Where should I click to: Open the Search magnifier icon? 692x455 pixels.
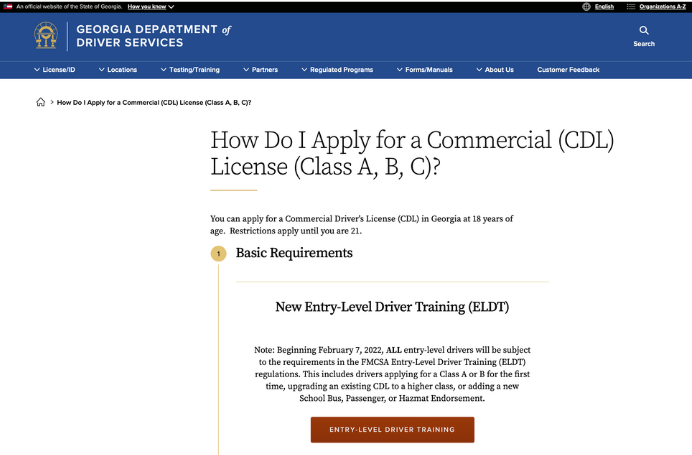pyautogui.click(x=644, y=31)
